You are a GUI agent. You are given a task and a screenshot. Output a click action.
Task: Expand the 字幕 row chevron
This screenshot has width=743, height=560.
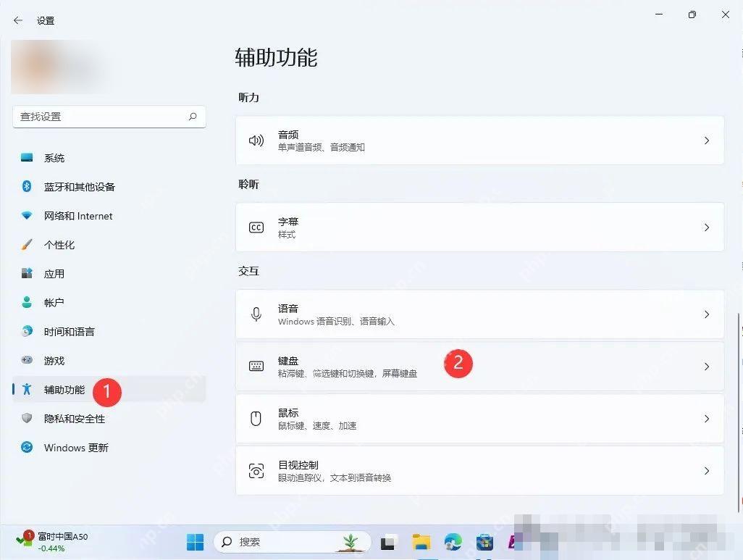pyautogui.click(x=707, y=227)
